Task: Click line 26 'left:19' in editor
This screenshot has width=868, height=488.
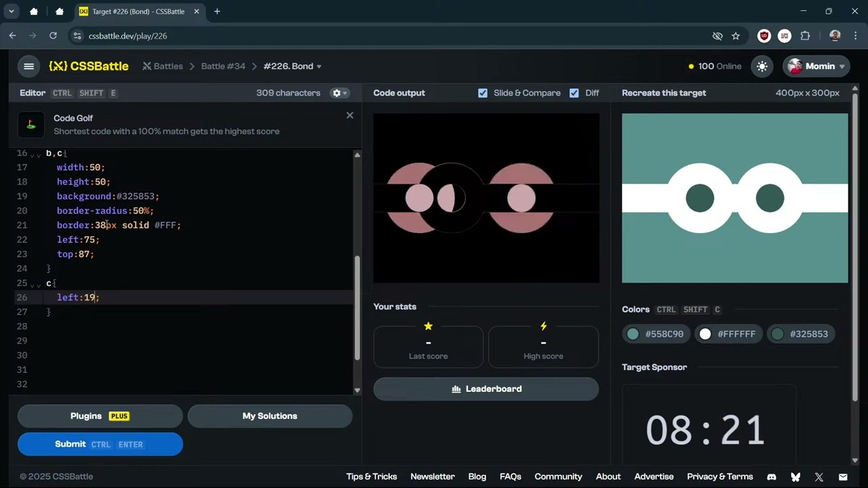Action: pos(78,298)
